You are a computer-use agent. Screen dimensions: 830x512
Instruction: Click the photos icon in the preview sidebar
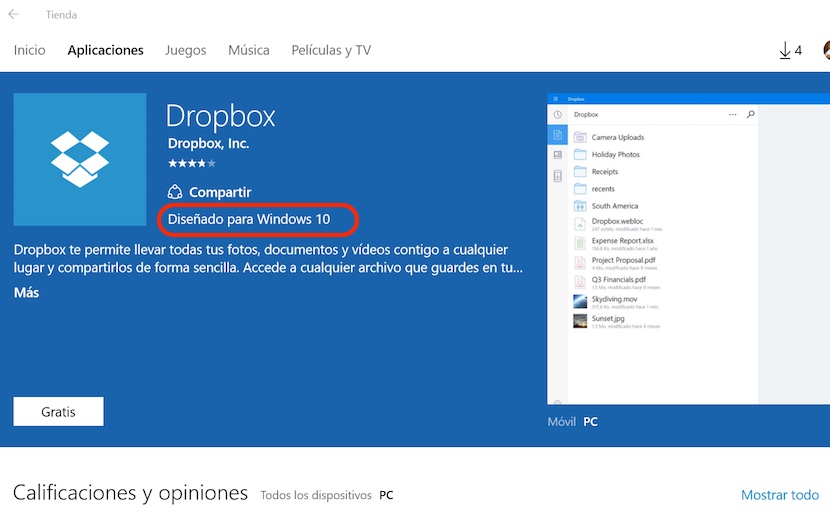click(x=557, y=155)
